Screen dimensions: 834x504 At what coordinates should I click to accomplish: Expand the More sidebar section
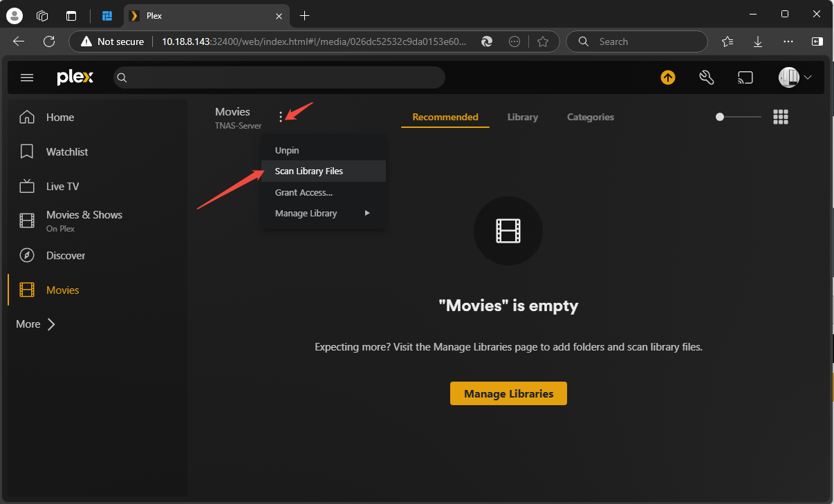click(36, 324)
